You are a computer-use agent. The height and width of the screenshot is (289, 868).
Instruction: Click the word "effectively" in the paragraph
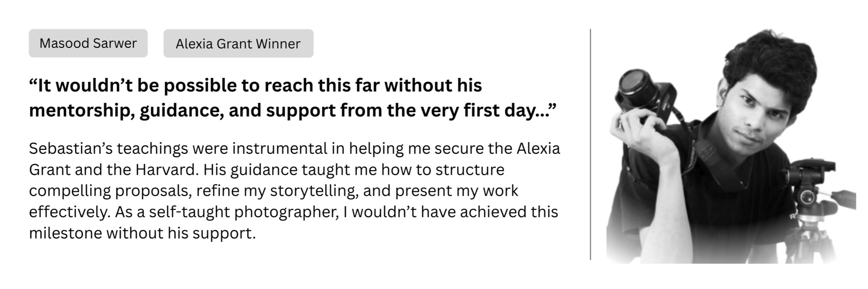(x=70, y=212)
